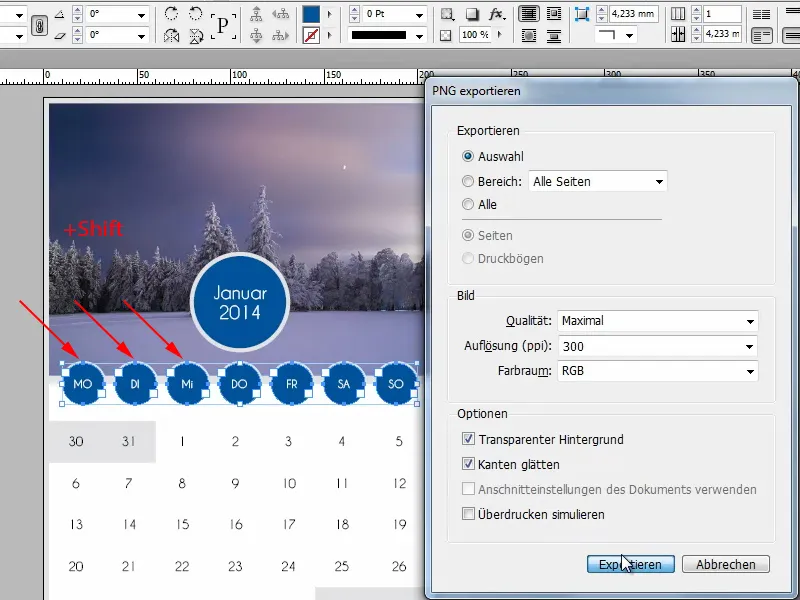Open the Farbraum RGB dropdown

[657, 371]
